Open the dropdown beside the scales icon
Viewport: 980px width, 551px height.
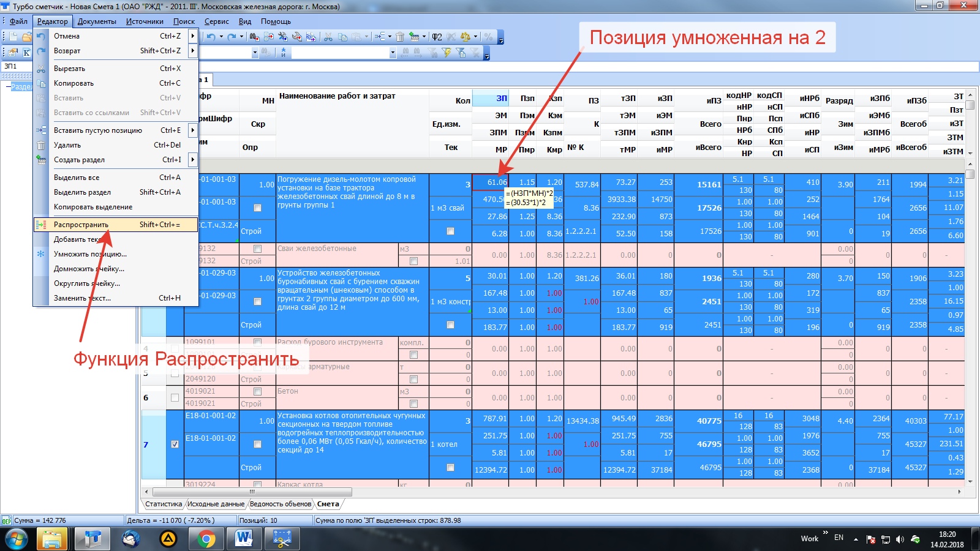(x=475, y=37)
